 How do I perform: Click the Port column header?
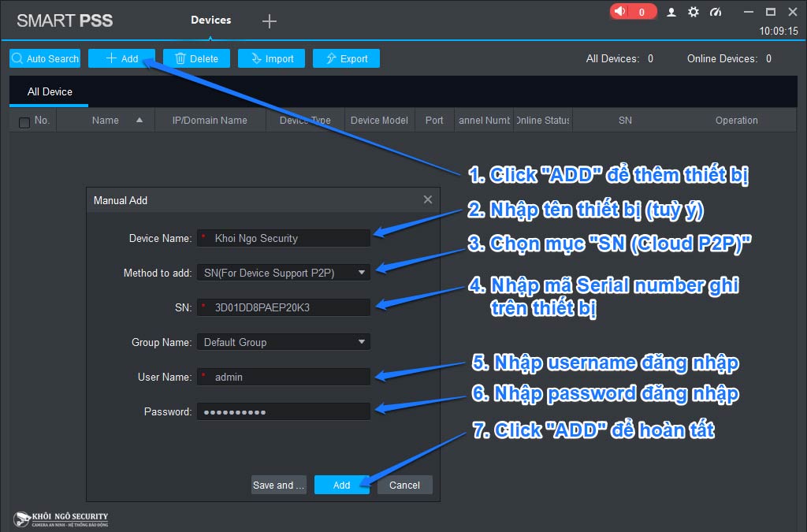(x=434, y=121)
